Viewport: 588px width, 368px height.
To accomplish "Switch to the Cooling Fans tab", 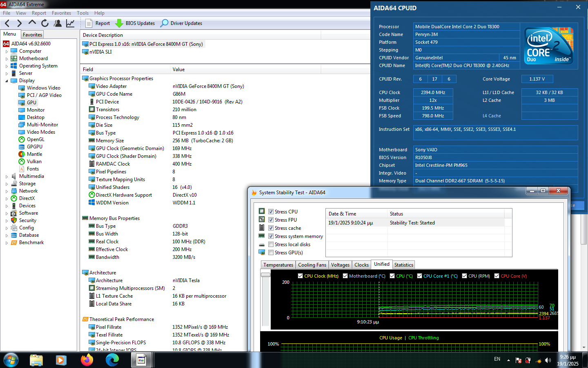I will coord(312,265).
